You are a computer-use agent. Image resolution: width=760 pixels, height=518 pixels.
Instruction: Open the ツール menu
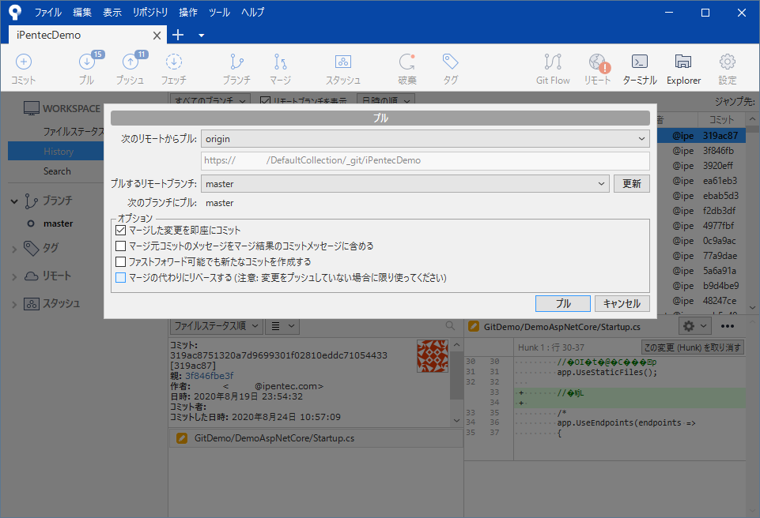pyautogui.click(x=219, y=12)
